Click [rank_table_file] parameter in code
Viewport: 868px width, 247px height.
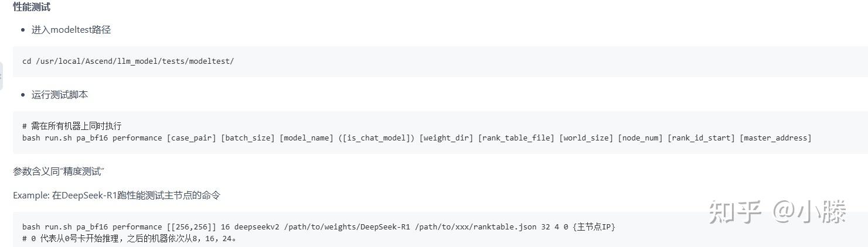(x=516, y=138)
